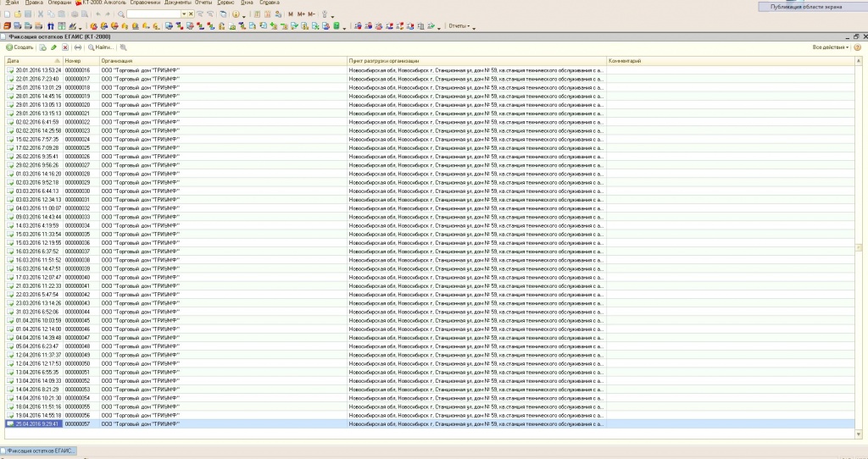Click the Номер column header

coord(81,61)
